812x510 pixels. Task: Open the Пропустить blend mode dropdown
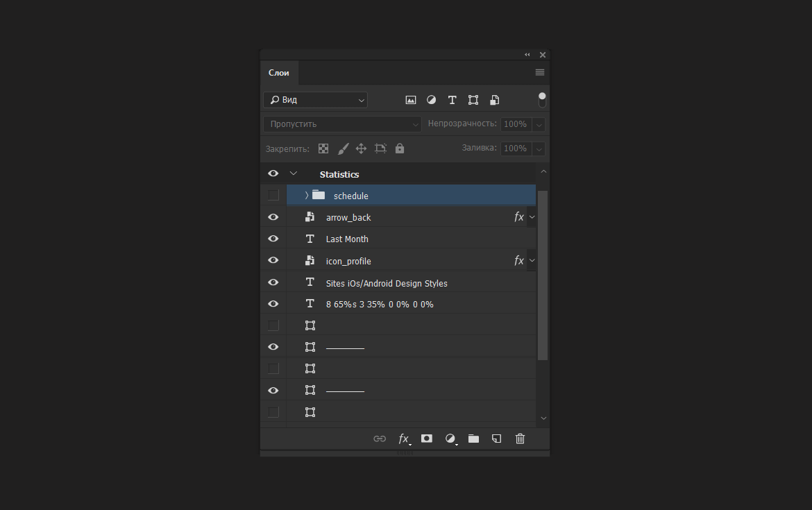tap(342, 124)
